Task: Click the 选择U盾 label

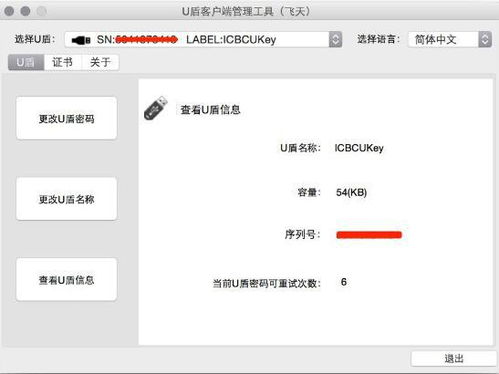Action: (34, 39)
